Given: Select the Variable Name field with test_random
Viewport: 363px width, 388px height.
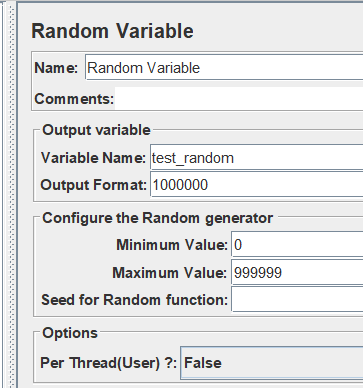Looking at the screenshot, I should pyautogui.click(x=257, y=158).
